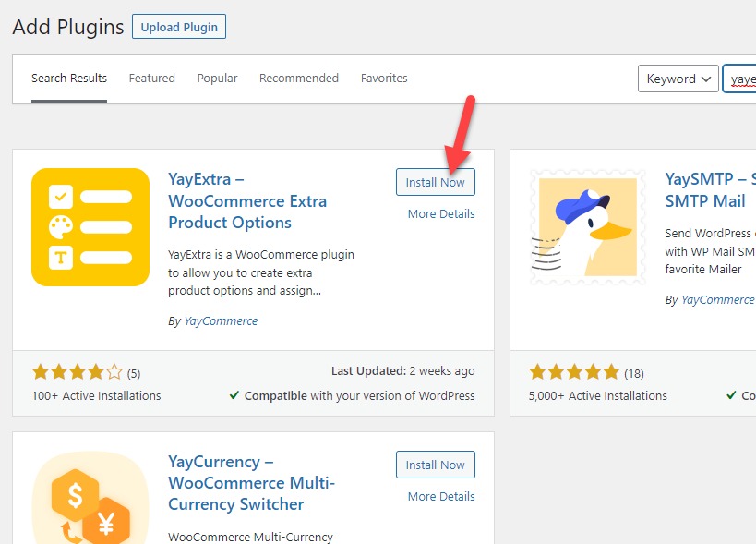Click the 'Add Plugins' page heading

pos(68,27)
